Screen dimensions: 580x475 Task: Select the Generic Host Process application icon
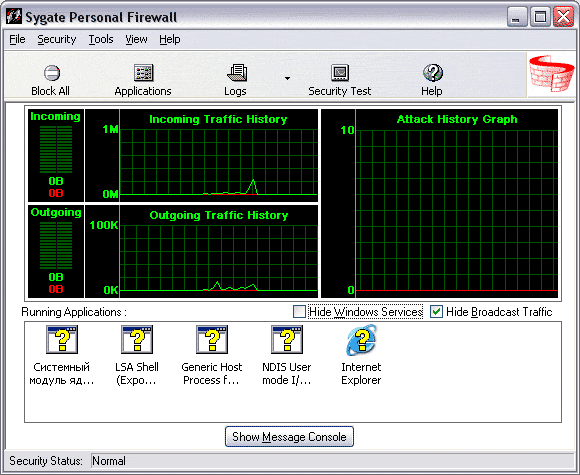point(212,340)
